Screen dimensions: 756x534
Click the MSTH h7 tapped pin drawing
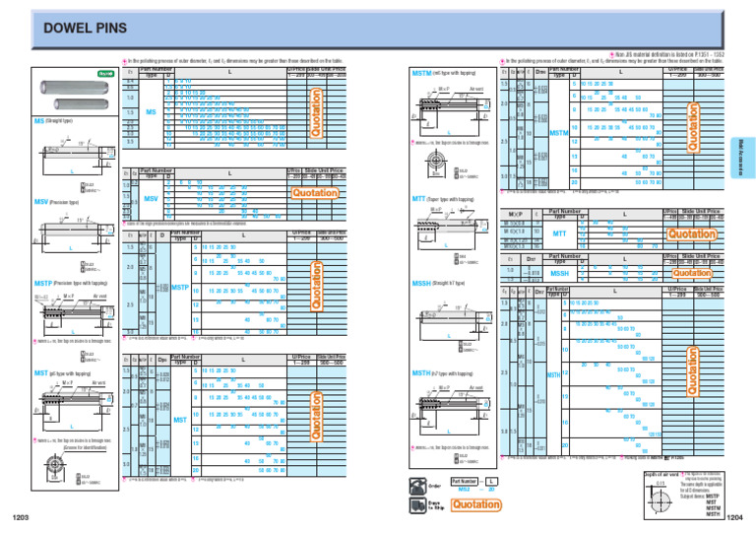452,408
